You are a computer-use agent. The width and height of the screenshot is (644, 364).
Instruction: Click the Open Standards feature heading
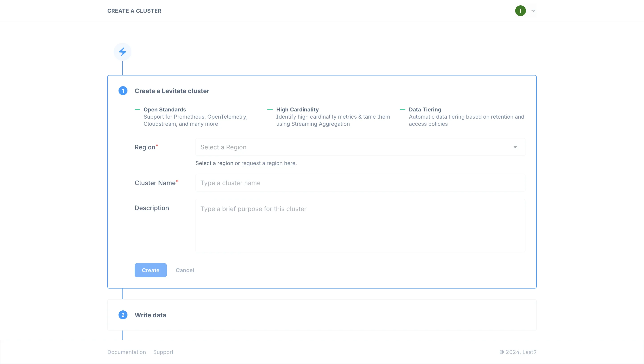pyautogui.click(x=165, y=109)
